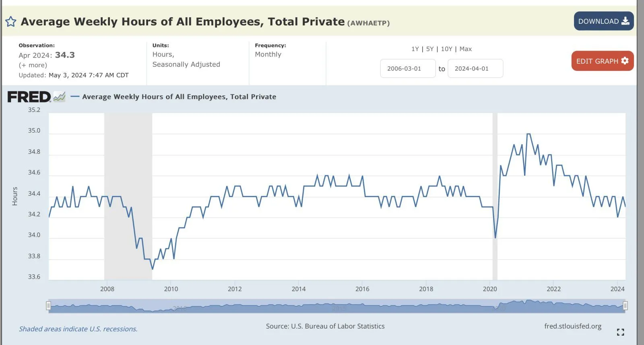This screenshot has width=644, height=345.
Task: Select the 10Y date range
Action: point(446,49)
